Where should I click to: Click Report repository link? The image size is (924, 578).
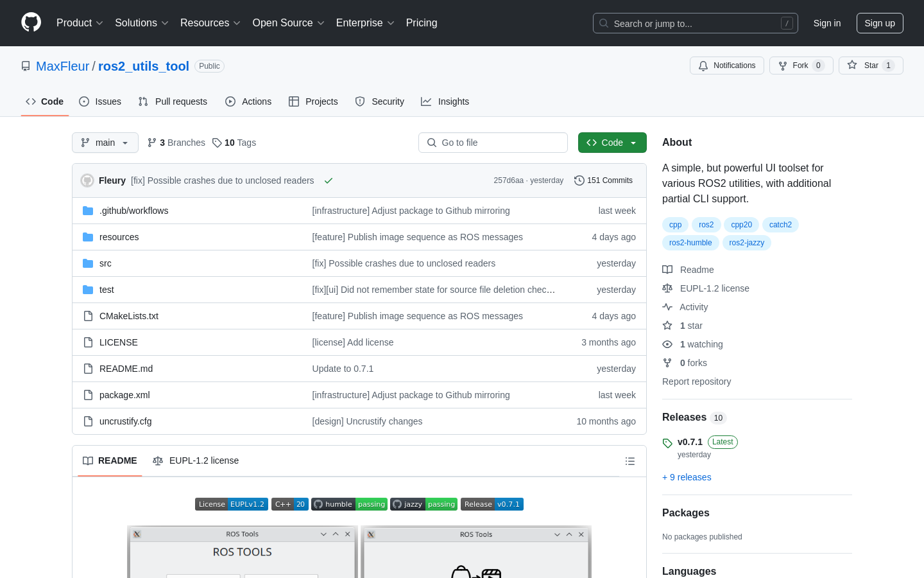click(x=696, y=381)
